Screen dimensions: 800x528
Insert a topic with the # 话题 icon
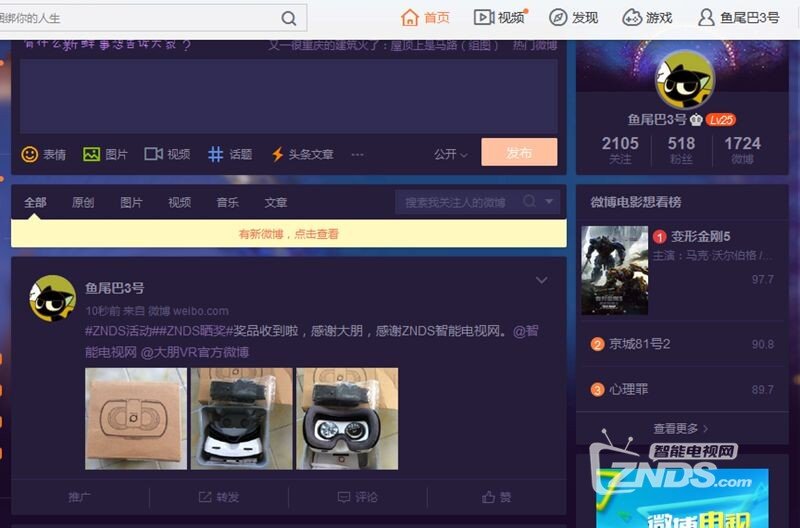point(215,154)
